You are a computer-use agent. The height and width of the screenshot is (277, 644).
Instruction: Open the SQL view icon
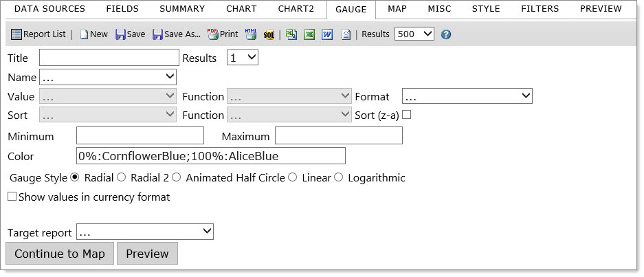point(269,34)
